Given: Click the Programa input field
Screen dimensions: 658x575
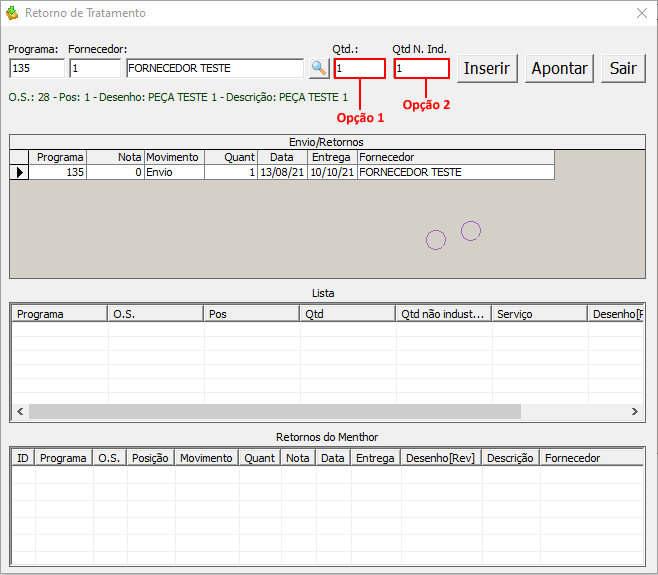Looking at the screenshot, I should 36,68.
